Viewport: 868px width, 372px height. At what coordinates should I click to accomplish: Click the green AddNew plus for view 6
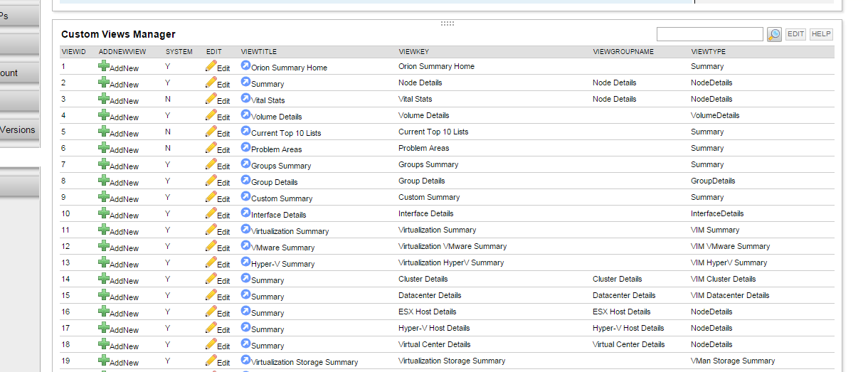(104, 148)
